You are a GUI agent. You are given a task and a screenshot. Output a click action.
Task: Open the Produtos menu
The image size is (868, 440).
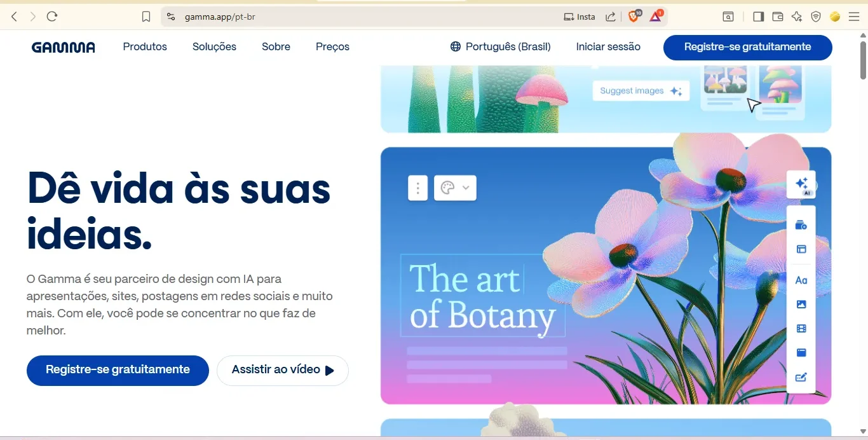[145, 46]
